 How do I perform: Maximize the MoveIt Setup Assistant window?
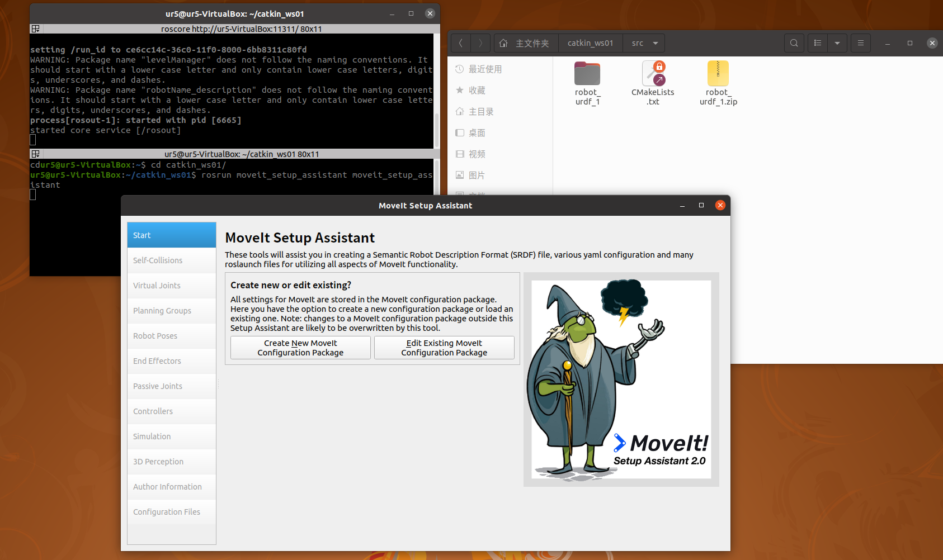tap(701, 205)
